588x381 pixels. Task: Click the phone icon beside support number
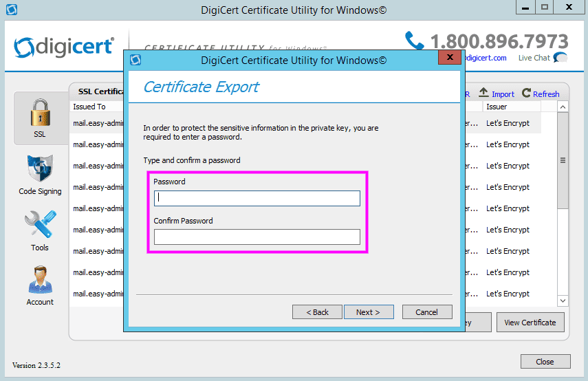[x=415, y=41]
